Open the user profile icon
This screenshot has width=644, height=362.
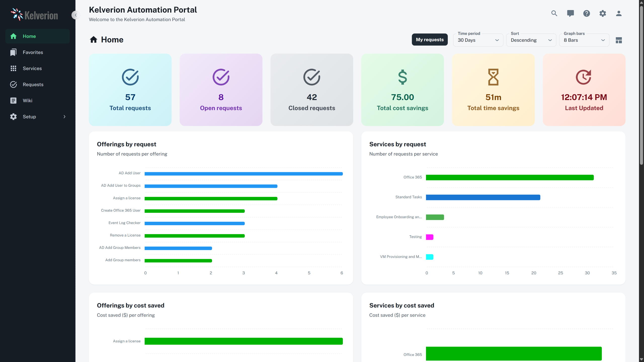(619, 13)
